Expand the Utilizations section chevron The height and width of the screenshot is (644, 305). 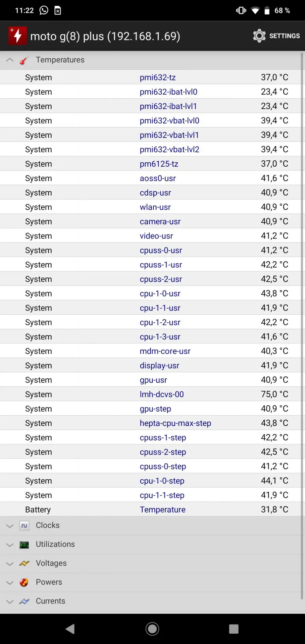click(x=10, y=545)
